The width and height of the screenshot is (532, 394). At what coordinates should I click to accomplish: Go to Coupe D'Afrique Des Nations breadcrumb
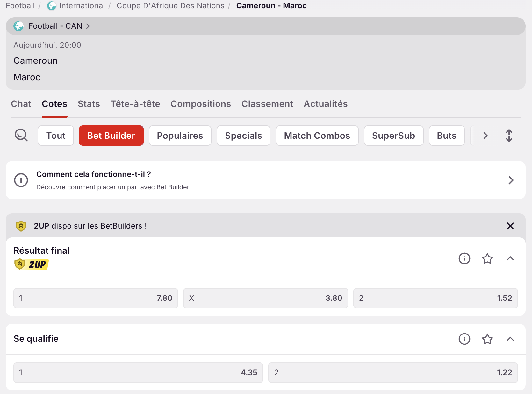click(x=170, y=6)
